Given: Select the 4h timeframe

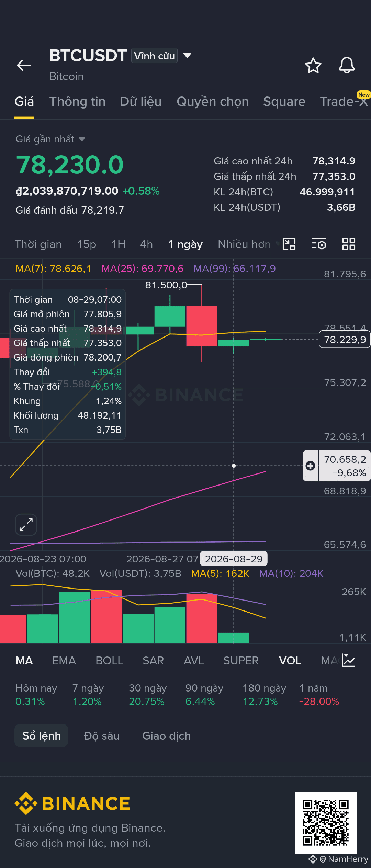Looking at the screenshot, I should (146, 244).
